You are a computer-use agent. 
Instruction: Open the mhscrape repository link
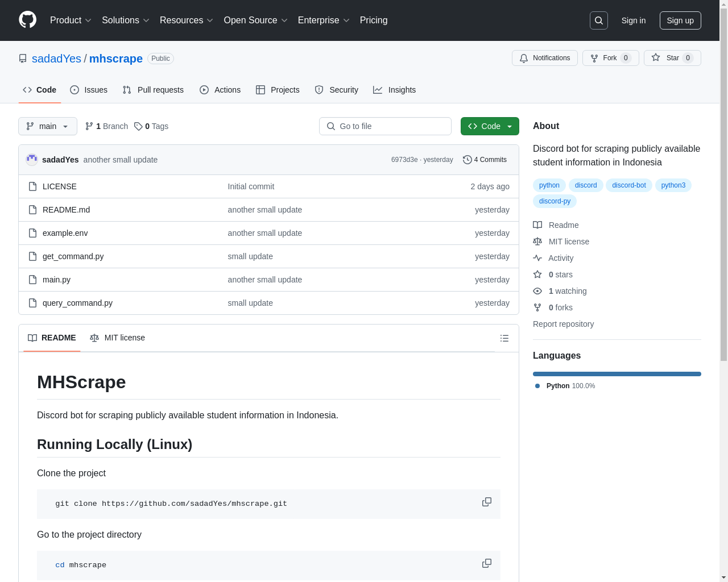pyautogui.click(x=116, y=59)
